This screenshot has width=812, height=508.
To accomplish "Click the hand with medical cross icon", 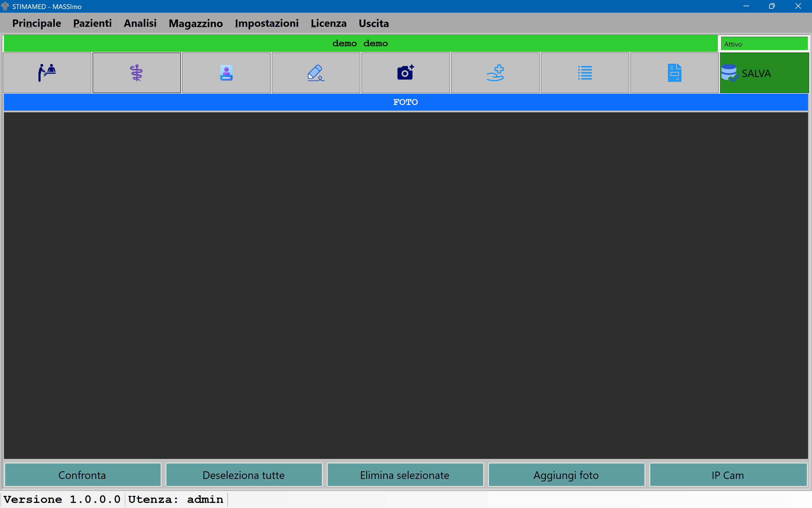I will [x=495, y=73].
